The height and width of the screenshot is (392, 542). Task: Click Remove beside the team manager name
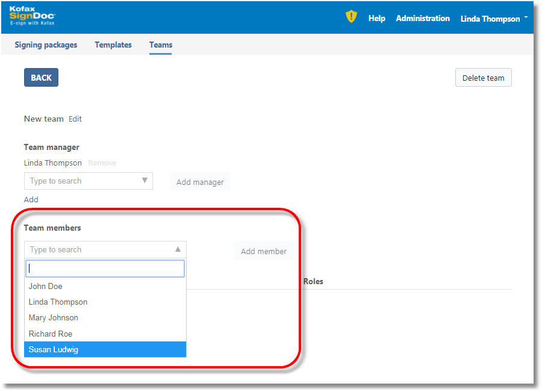pos(102,163)
